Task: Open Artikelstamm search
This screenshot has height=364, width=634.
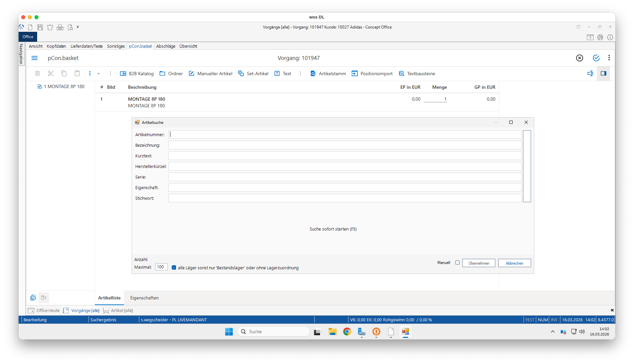Action: coord(328,74)
